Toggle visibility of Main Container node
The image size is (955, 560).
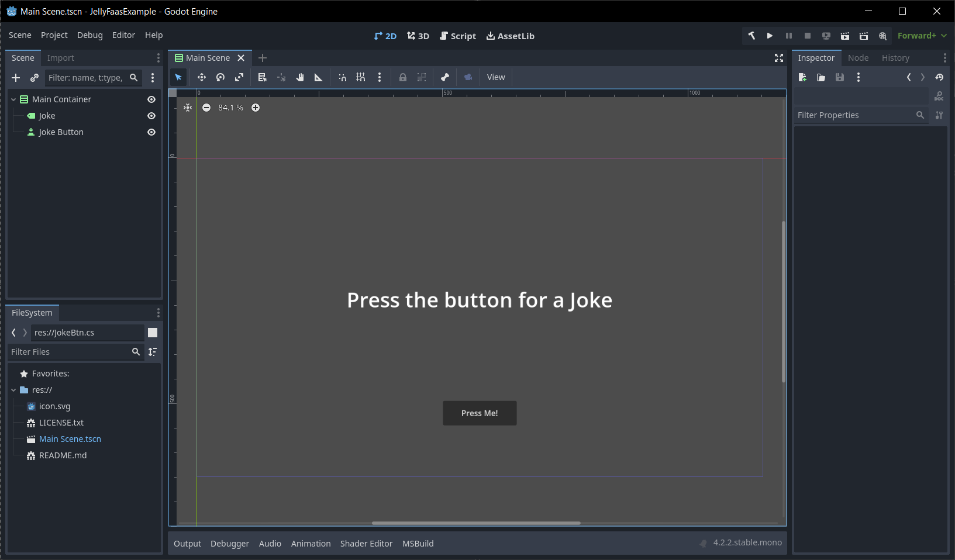[151, 99]
